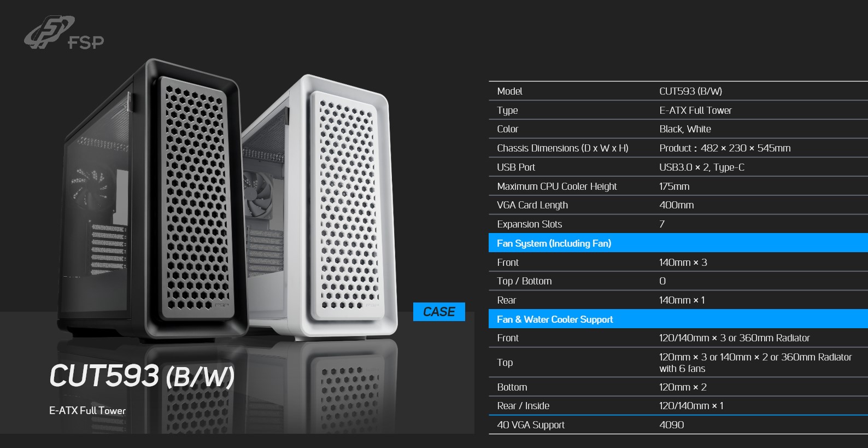The image size is (868, 448).
Task: Click the FSP logo
Action: pos(64,33)
